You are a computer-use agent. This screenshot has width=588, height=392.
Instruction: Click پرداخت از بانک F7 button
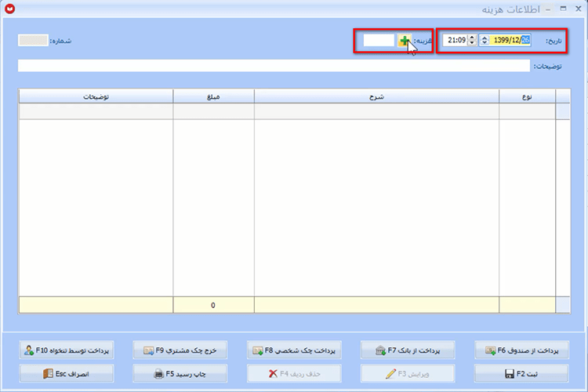pyautogui.click(x=408, y=350)
